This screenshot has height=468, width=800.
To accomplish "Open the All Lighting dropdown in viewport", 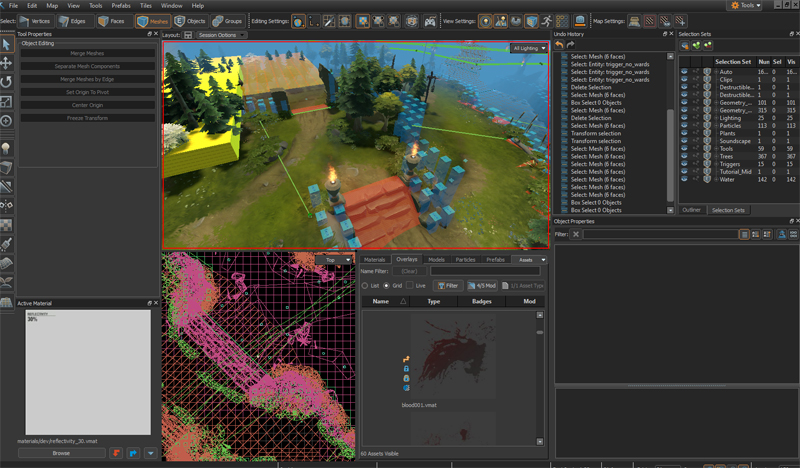I will [529, 48].
